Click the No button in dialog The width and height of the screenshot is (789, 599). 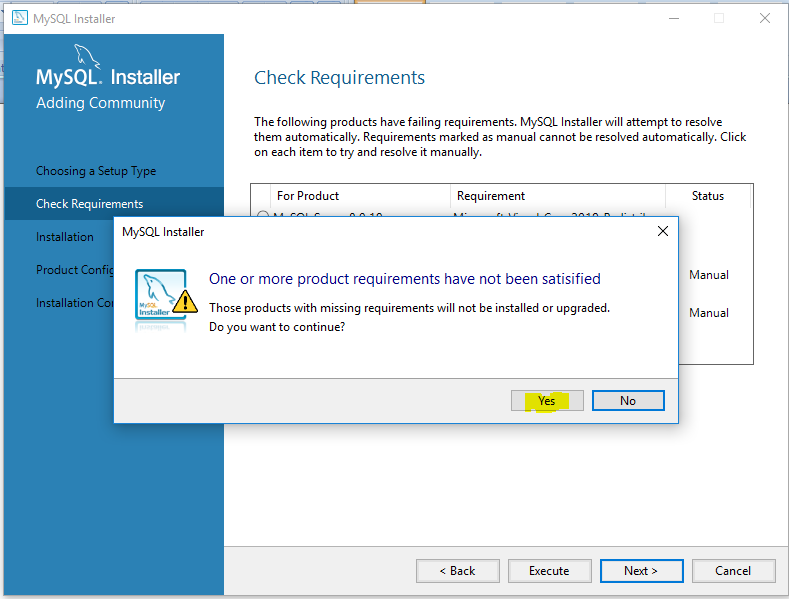point(628,401)
